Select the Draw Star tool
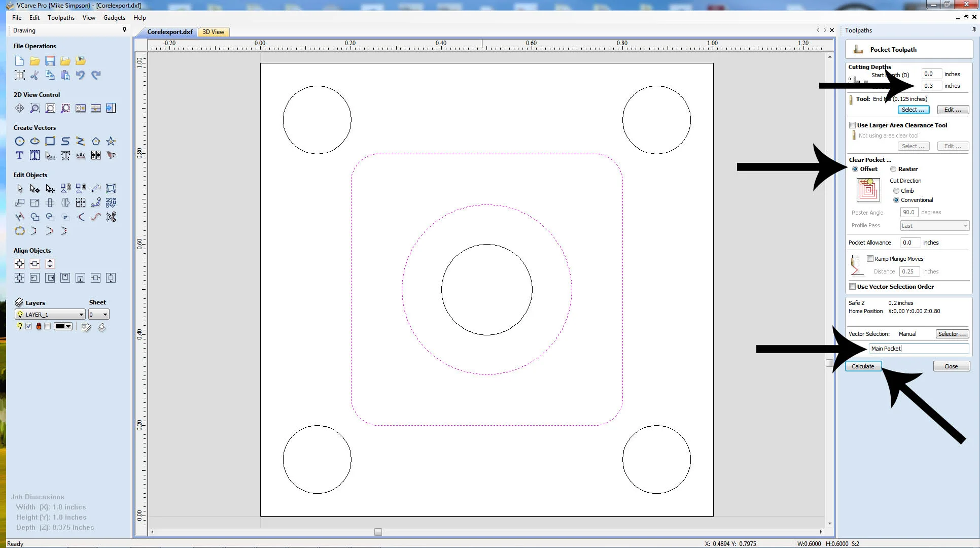Screen dimensions: 980x548 coord(111,141)
